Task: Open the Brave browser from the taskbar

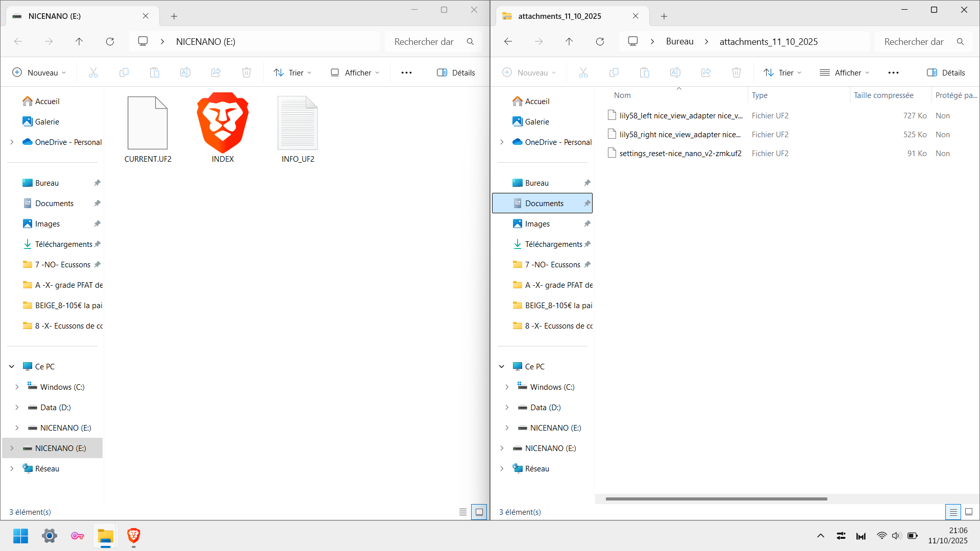Action: pyautogui.click(x=134, y=536)
